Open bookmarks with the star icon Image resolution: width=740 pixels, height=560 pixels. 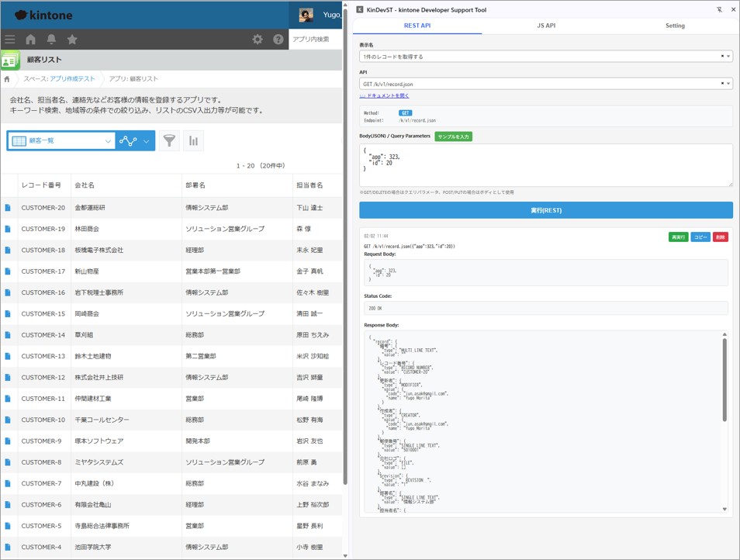[72, 40]
